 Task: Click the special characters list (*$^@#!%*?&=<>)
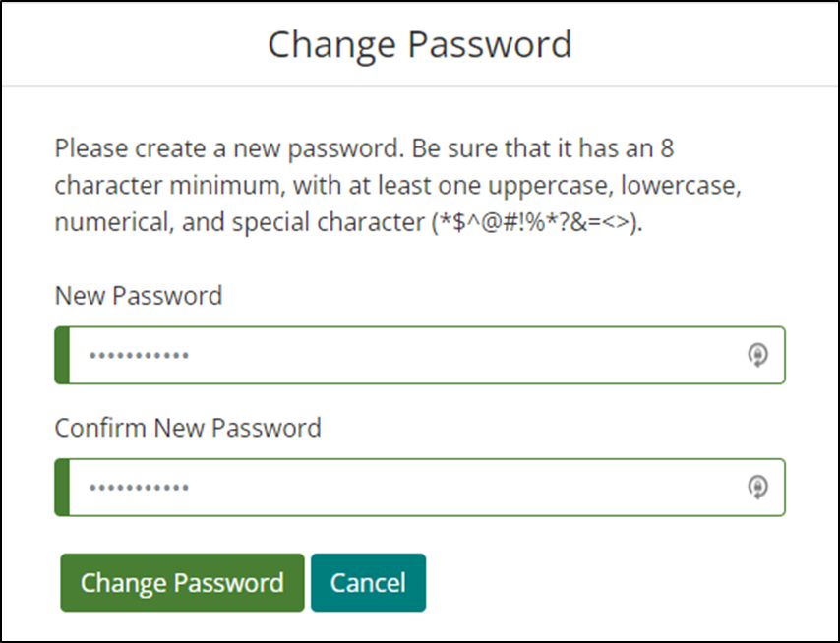[537, 222]
